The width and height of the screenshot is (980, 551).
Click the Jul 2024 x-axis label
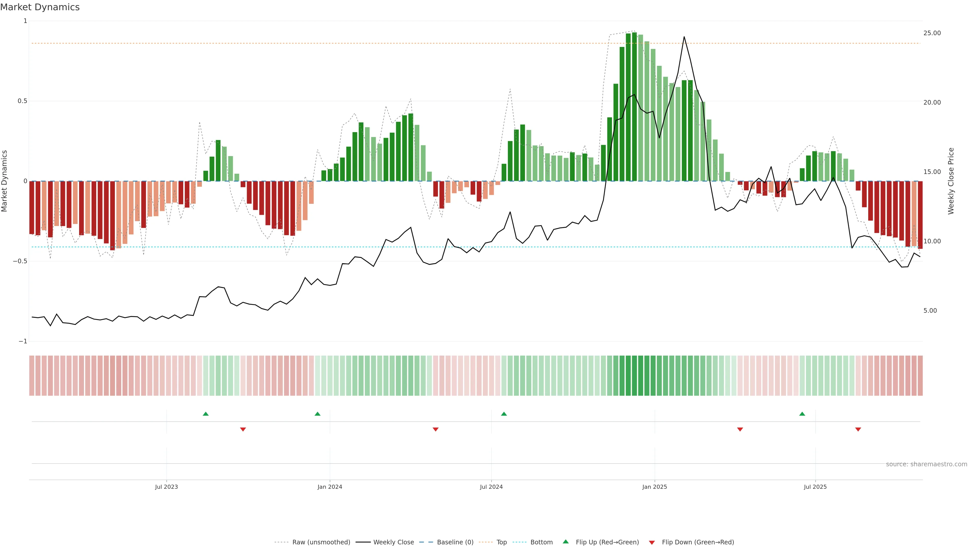[491, 487]
